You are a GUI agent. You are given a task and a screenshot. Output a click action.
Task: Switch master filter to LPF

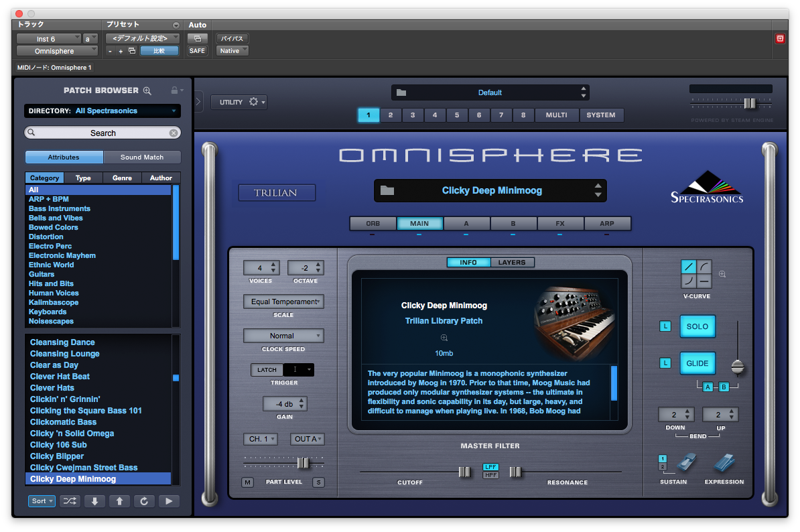click(490, 467)
